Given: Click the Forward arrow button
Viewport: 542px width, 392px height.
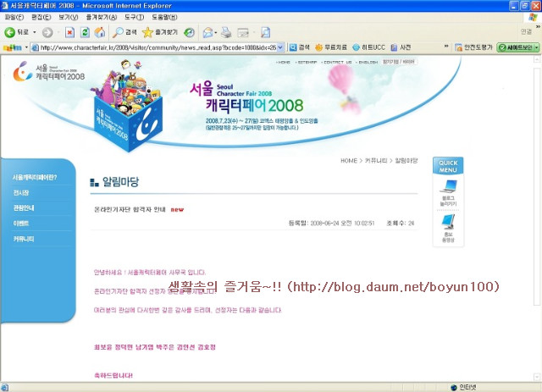Looking at the screenshot, I should [47, 32].
